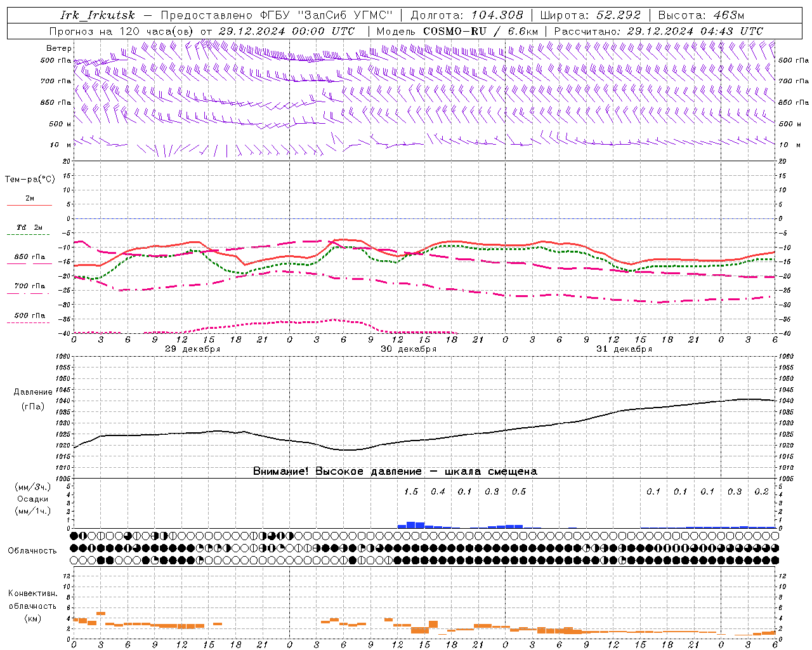Click the 'Облачность' cloudiness label

[x=32, y=551]
